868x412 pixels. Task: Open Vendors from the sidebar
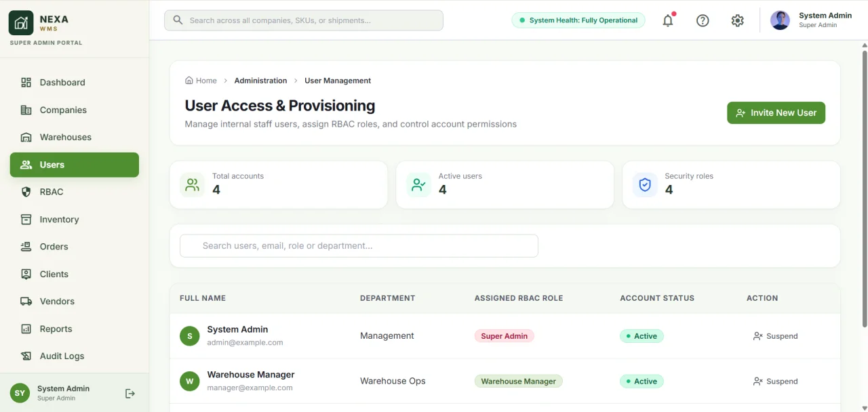tap(75, 302)
